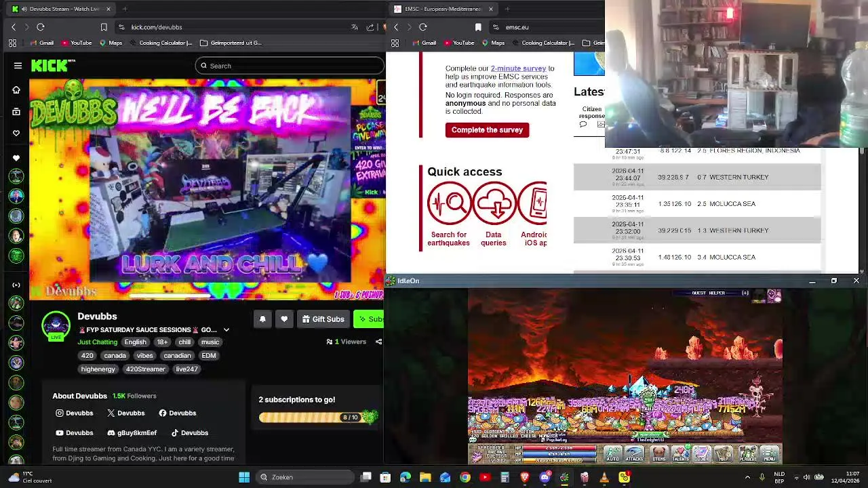This screenshot has width=868, height=488.
Task: Toggle Devubbs notification bell
Action: coord(262,319)
